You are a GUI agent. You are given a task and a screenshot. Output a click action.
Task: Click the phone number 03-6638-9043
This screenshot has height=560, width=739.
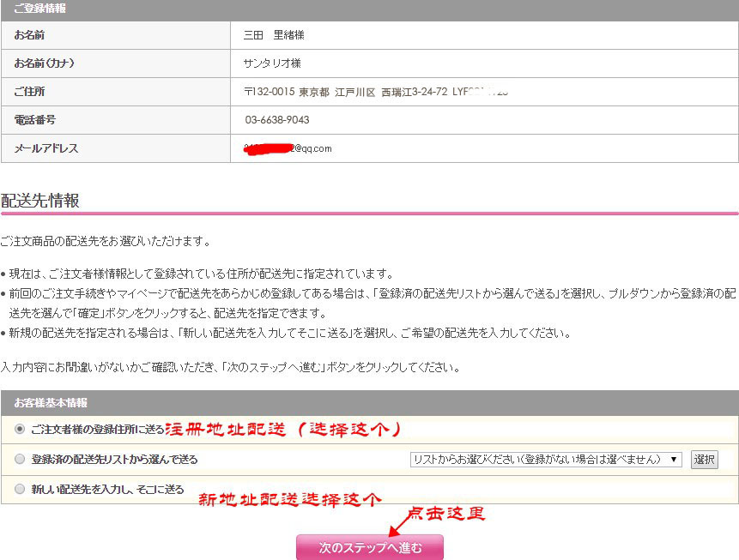[277, 120]
